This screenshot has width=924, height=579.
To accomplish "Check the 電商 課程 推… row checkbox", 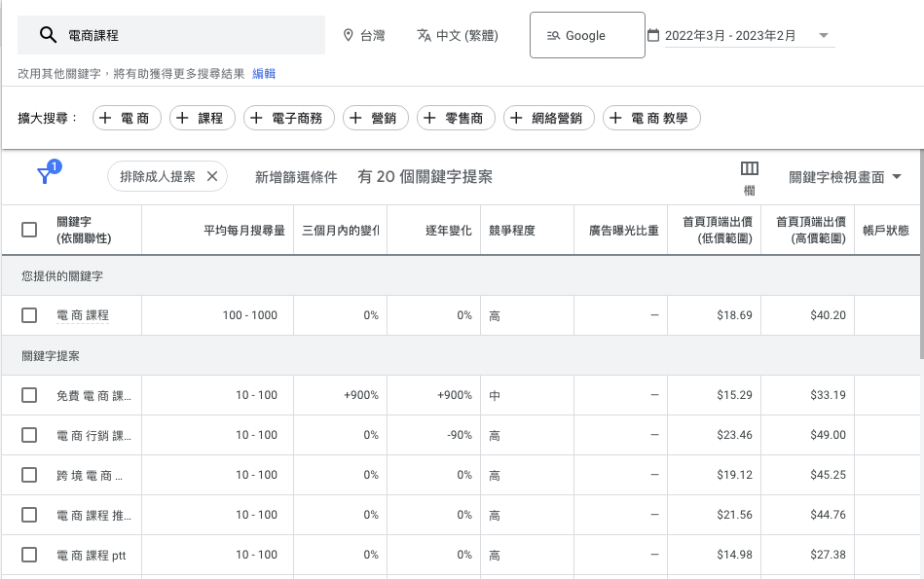I will 29,515.
